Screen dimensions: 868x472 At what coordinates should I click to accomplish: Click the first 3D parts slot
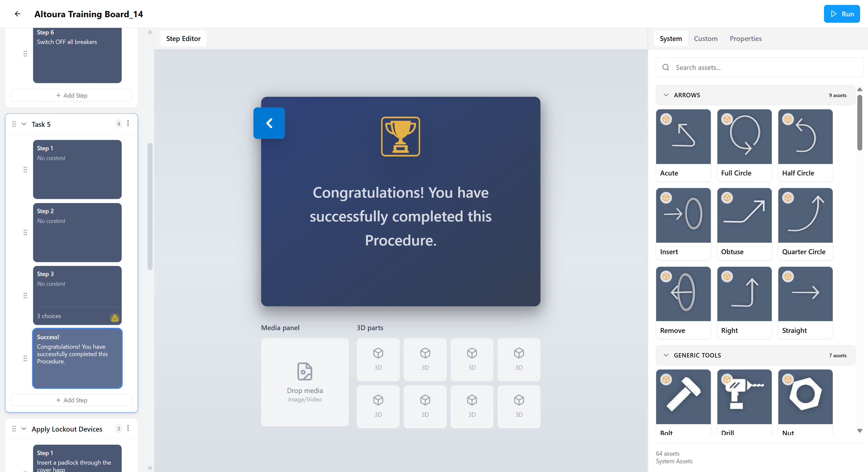(378, 359)
